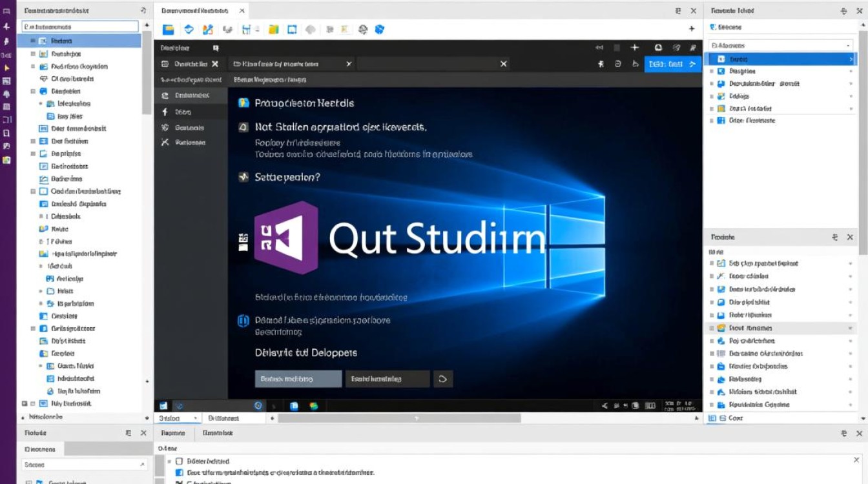The width and height of the screenshot is (868, 484).
Task: Click the plus icon in the dark header bar
Action: click(635, 48)
